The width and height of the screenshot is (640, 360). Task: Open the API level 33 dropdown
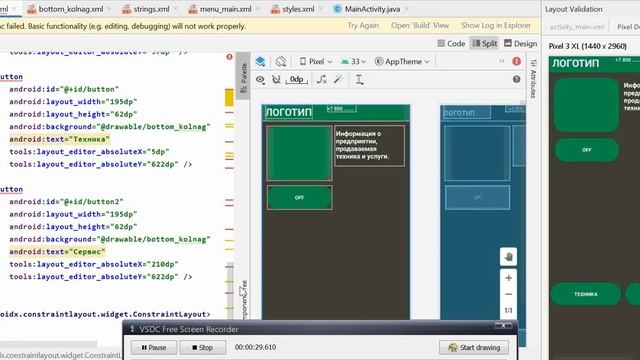353,62
